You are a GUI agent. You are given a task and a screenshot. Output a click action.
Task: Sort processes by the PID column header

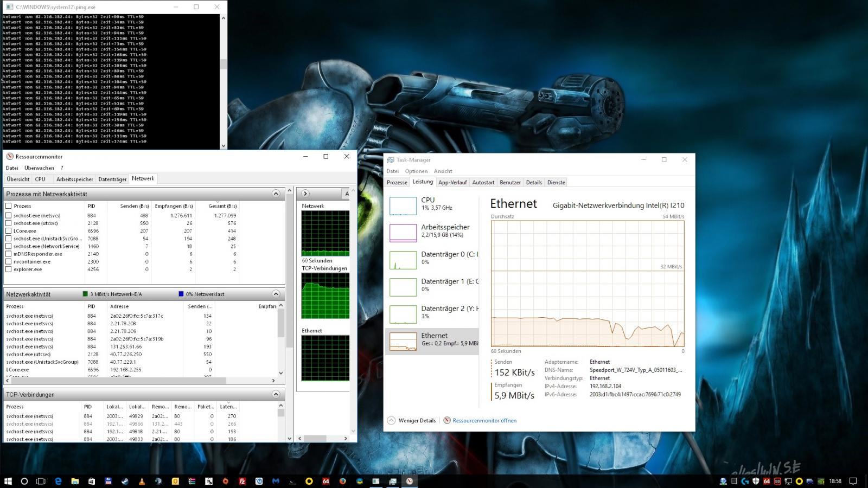(x=91, y=206)
